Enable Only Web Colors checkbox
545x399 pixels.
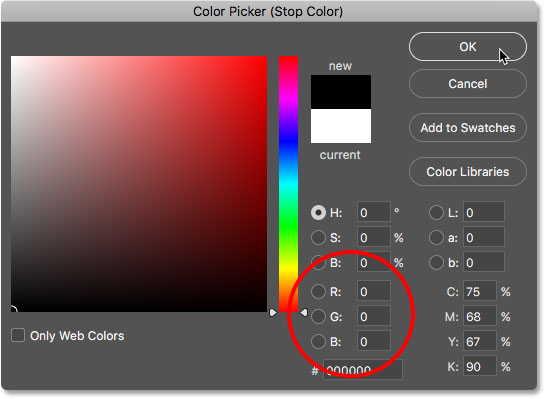point(18,335)
